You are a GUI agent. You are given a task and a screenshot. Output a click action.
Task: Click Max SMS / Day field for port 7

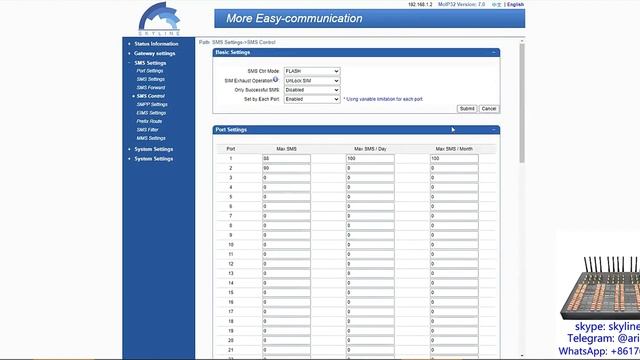370,216
